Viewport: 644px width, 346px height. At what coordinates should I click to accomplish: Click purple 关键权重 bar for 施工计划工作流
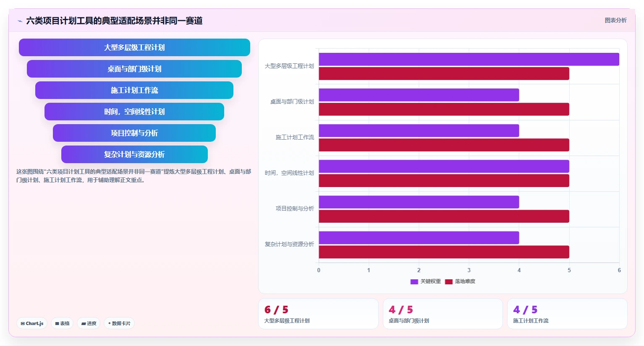[x=419, y=130]
